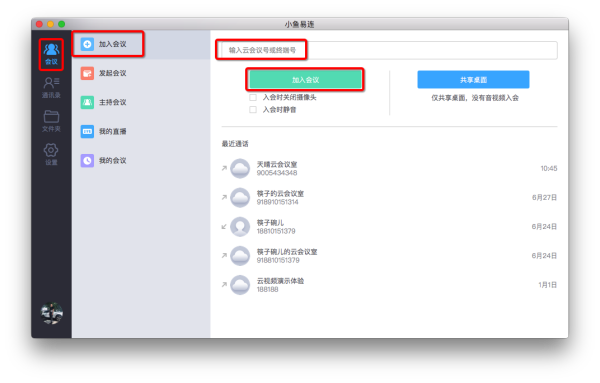Image resolution: width=600 pixels, height=383 pixels.
Task: Maximize the window with green button
Action: click(x=61, y=24)
